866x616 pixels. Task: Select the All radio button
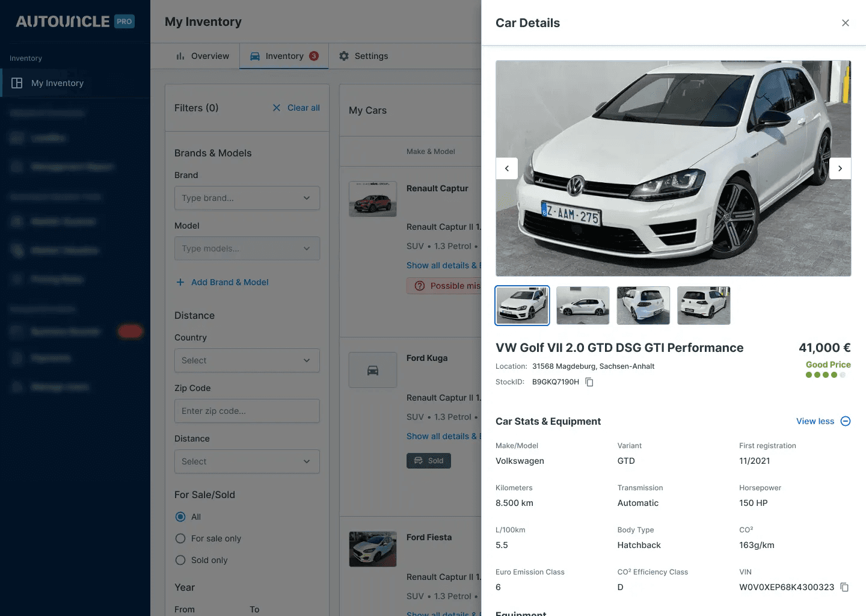click(180, 517)
